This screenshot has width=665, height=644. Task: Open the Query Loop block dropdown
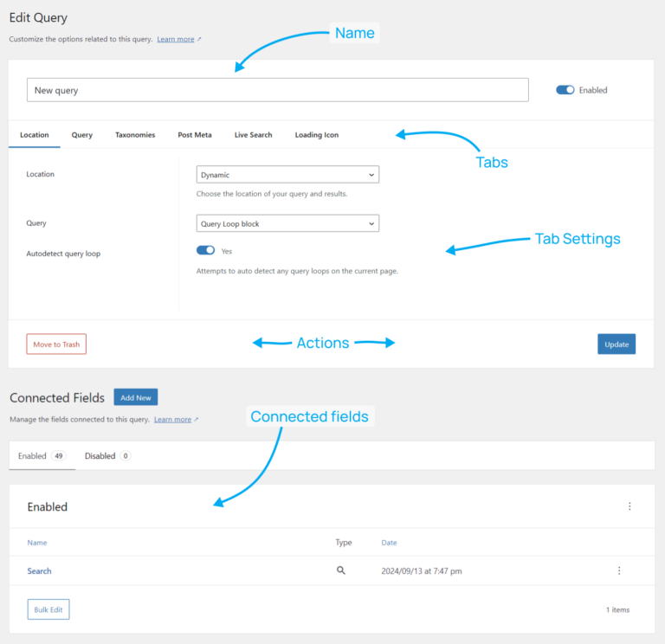click(287, 223)
